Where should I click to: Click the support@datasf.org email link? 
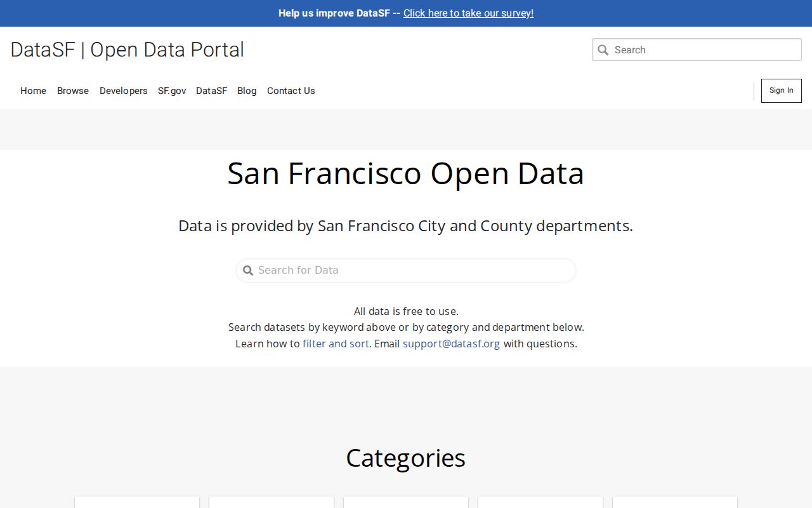click(451, 344)
